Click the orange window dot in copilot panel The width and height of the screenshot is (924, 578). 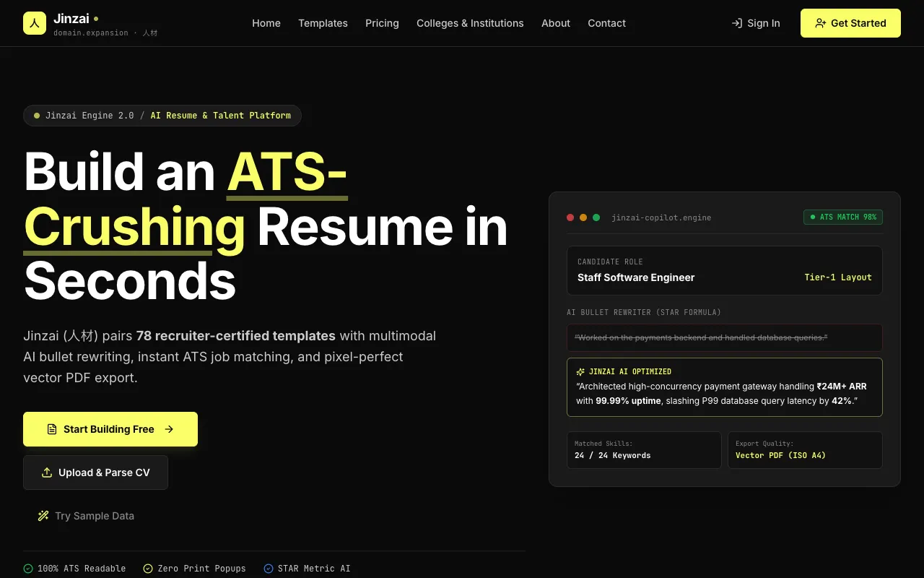[x=583, y=217]
